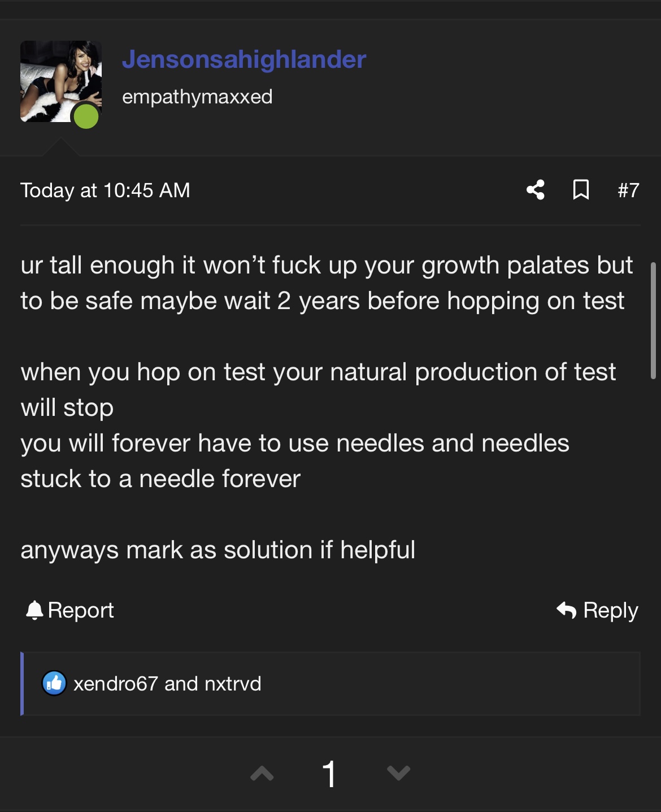
Task: Click the page number 1 indicator
Action: pyautogui.click(x=329, y=774)
